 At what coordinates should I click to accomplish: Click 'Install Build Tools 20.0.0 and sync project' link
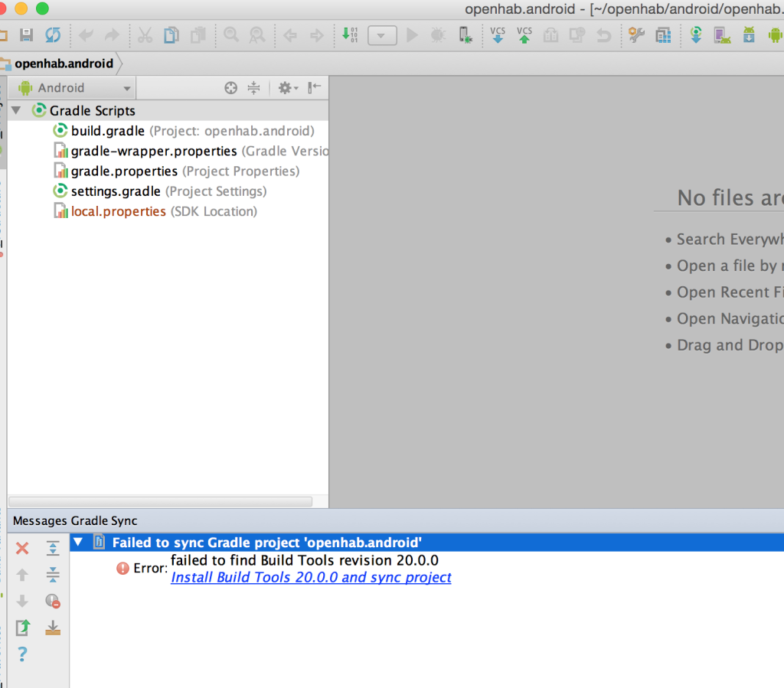tap(311, 577)
